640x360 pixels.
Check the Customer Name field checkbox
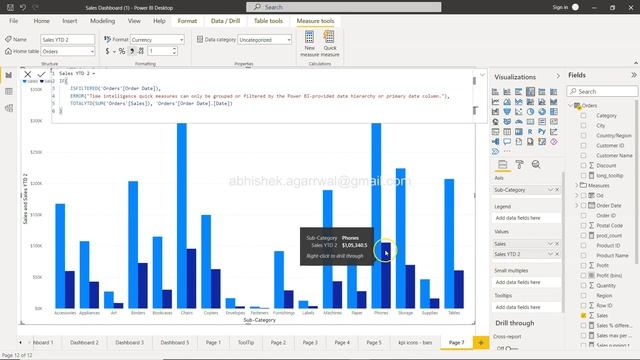click(583, 156)
